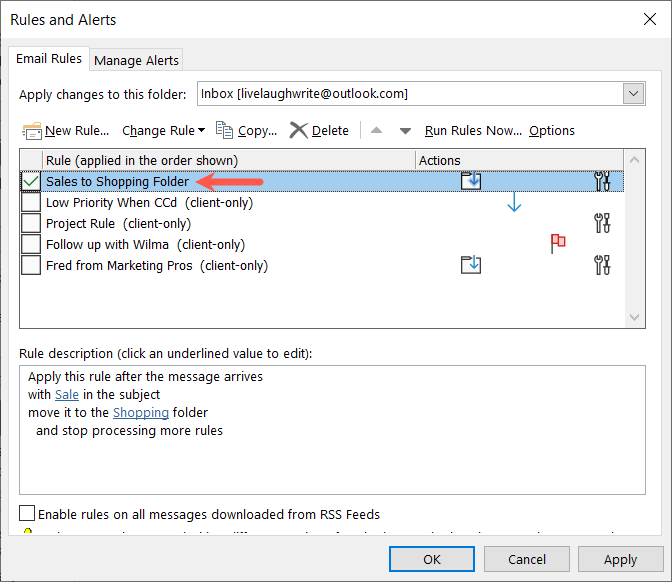The height and width of the screenshot is (582, 672).
Task: Click Delete toolbar text
Action: coord(330,130)
